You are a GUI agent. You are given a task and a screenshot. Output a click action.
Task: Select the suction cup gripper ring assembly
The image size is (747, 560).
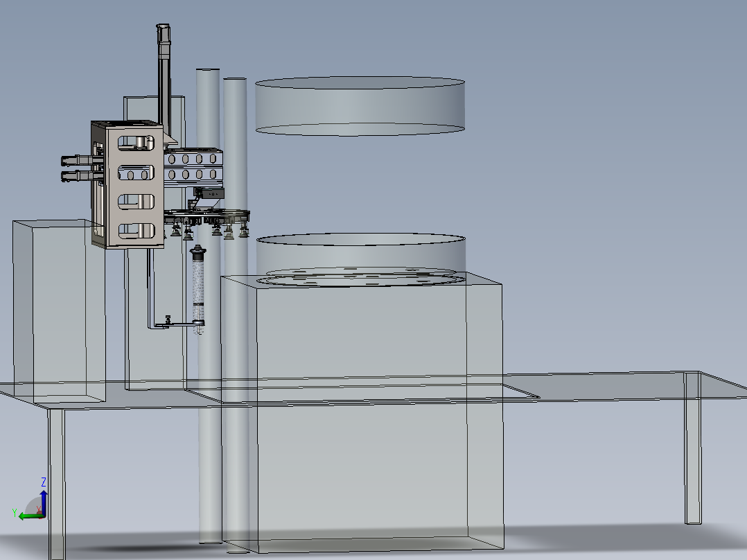[207, 223]
